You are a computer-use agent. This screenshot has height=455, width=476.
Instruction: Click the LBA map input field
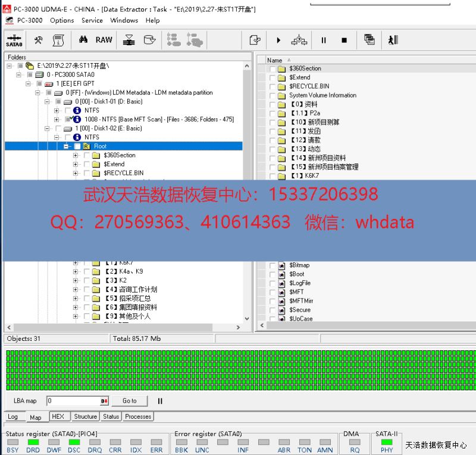(x=75, y=401)
